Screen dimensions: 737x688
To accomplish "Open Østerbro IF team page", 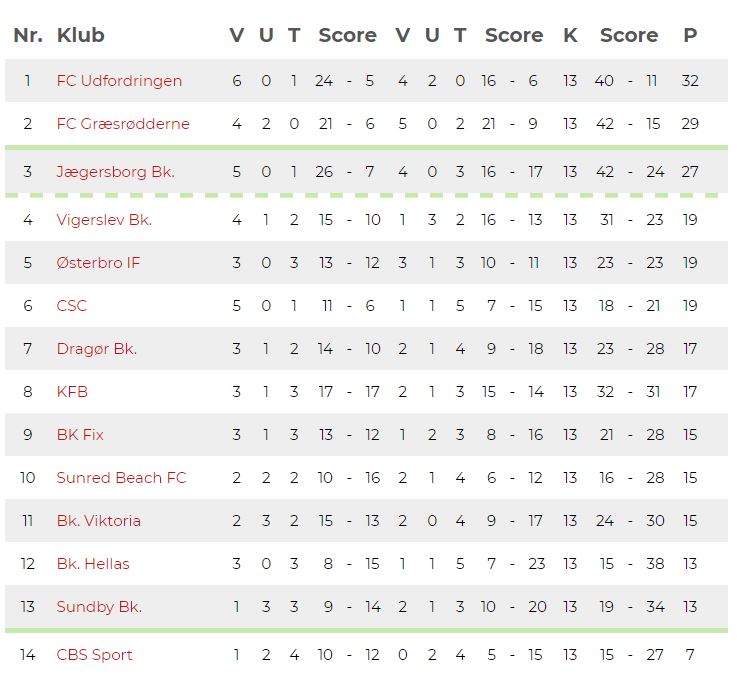I will coord(98,263).
